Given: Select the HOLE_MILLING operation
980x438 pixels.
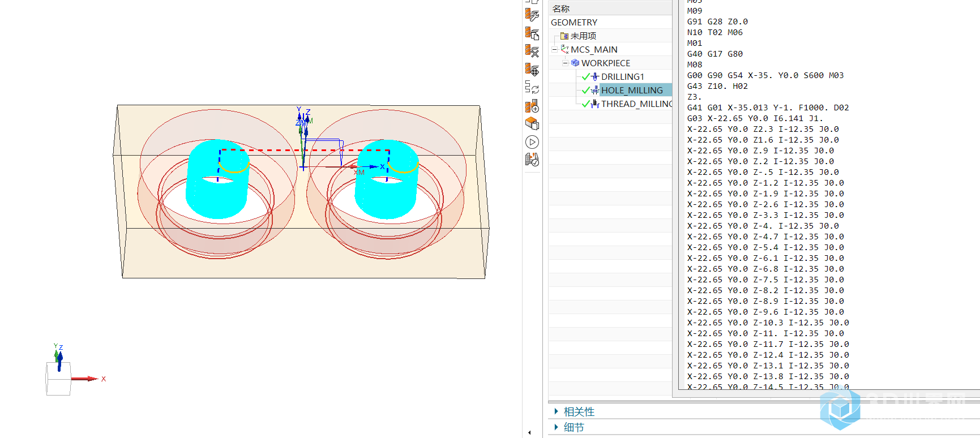Looking at the screenshot, I should [632, 90].
